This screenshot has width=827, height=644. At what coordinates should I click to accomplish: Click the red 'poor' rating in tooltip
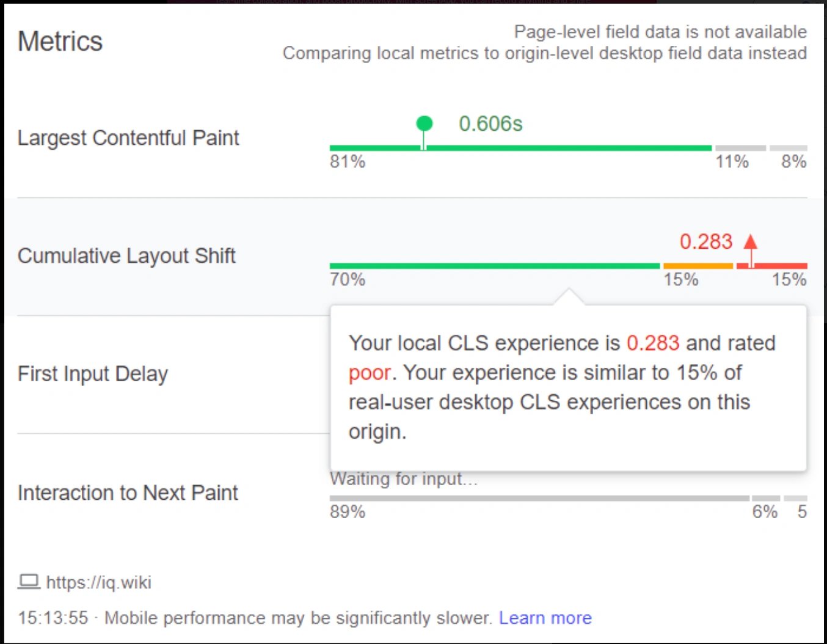(x=370, y=373)
